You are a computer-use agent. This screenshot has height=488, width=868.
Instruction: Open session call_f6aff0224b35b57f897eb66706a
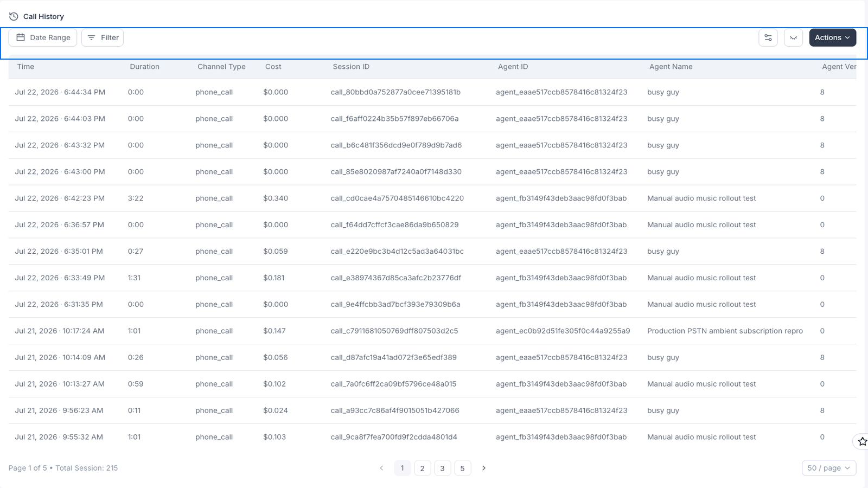(394, 119)
